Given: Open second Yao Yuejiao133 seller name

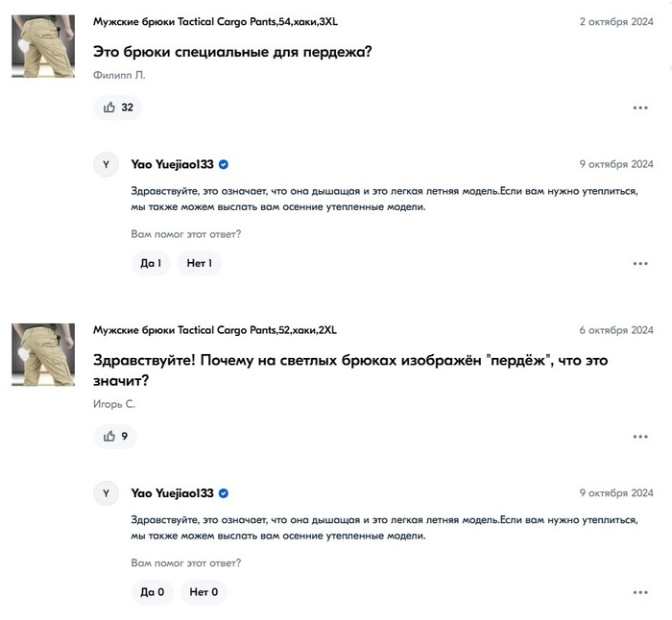Looking at the screenshot, I should pyautogui.click(x=172, y=493).
